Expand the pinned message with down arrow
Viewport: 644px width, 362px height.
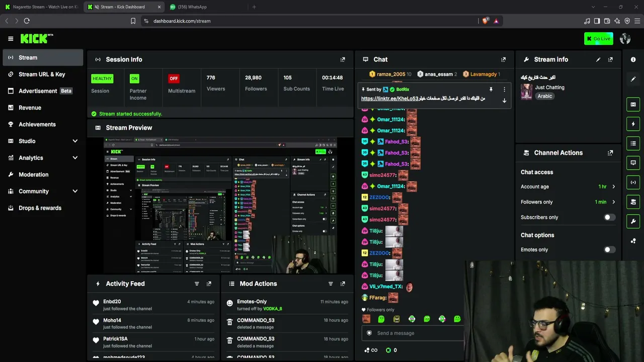click(504, 101)
